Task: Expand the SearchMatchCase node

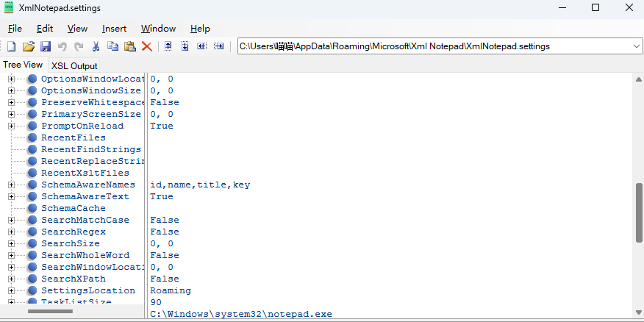Action: [x=11, y=220]
